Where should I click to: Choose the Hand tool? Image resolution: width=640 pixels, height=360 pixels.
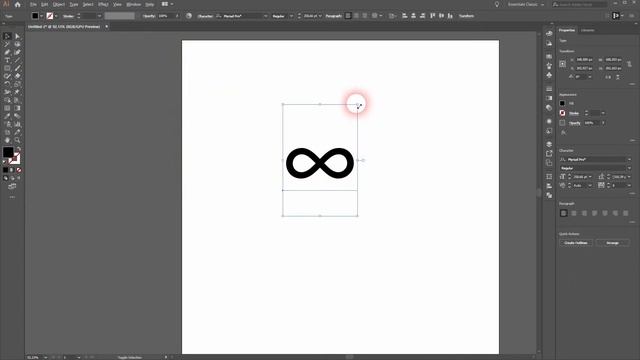coord(7,140)
